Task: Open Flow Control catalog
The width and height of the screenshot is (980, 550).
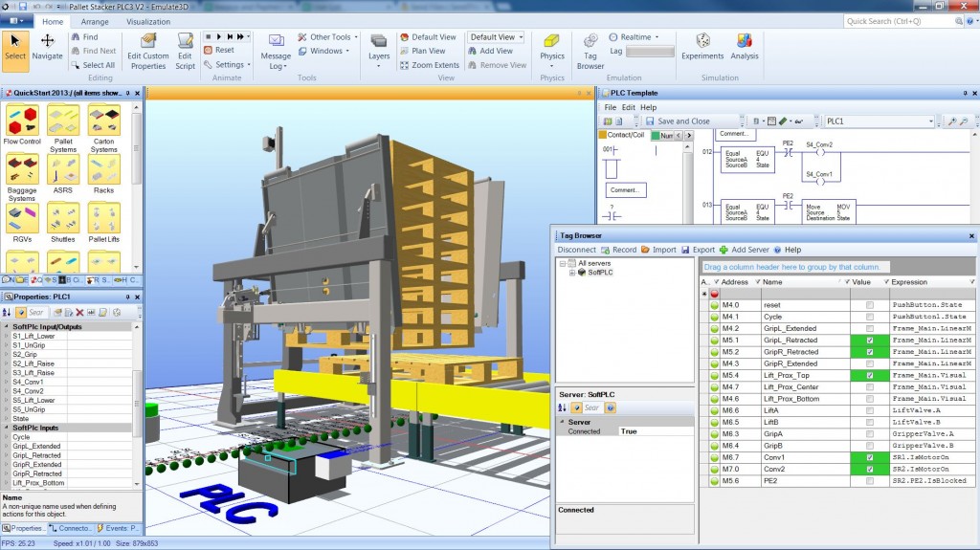Action: [22, 125]
